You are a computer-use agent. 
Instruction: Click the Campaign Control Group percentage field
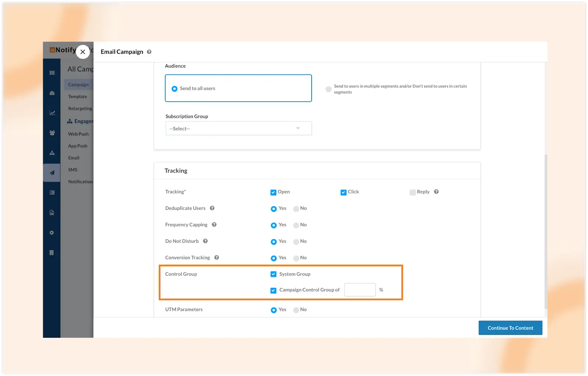point(360,290)
